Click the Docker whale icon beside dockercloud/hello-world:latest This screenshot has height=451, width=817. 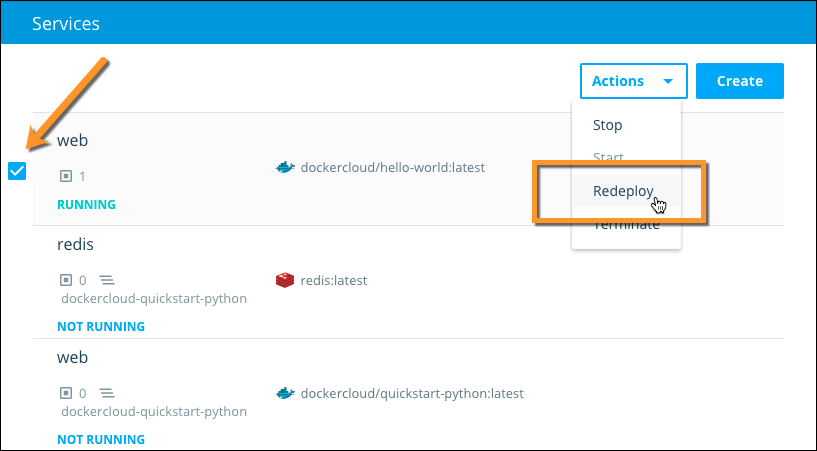pos(285,168)
